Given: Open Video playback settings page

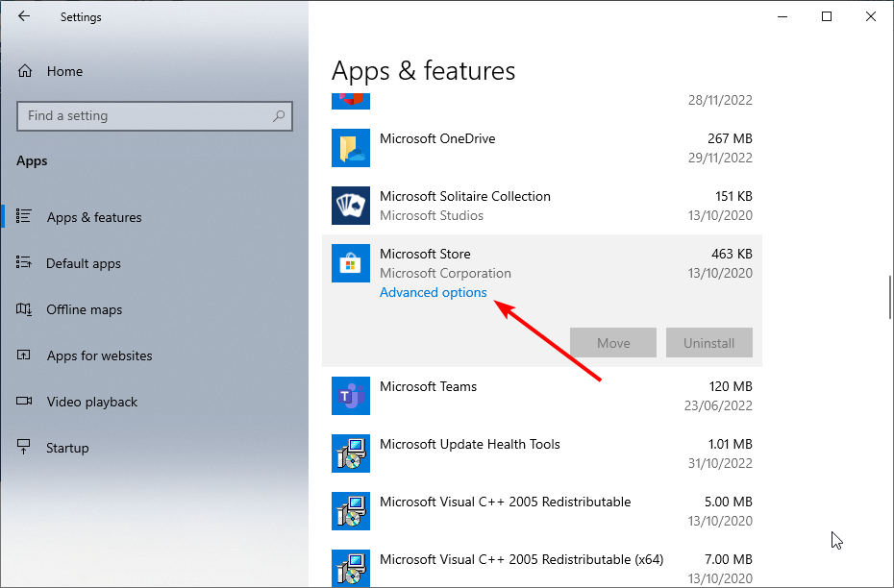Looking at the screenshot, I should [91, 402].
